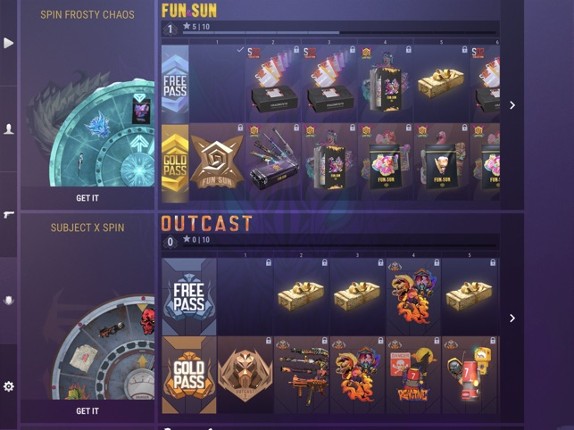The image size is (574, 430).
Task: Open the profile silhouette icon in sidebar
Action: coord(8,129)
